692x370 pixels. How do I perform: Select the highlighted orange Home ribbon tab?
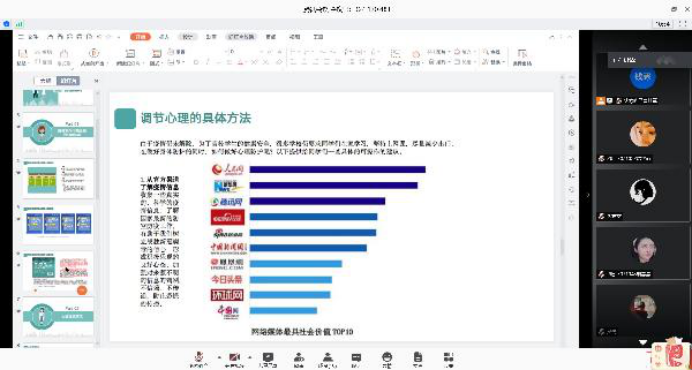tap(140, 37)
